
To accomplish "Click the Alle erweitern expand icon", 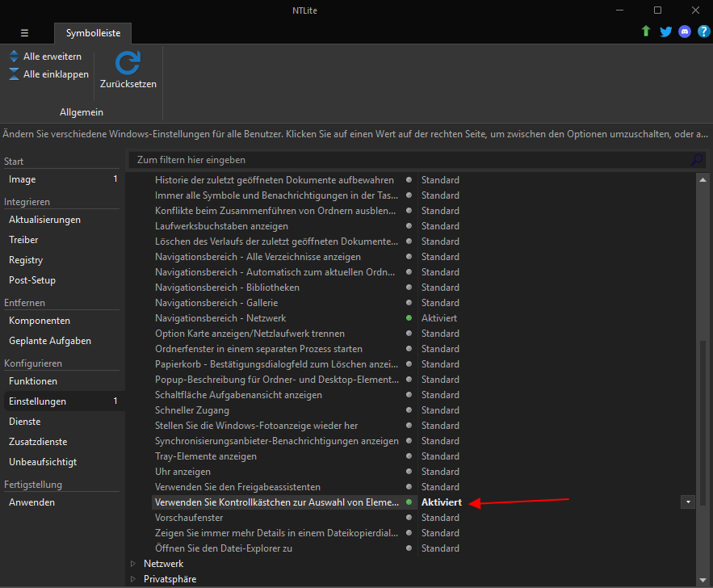I will (14, 57).
